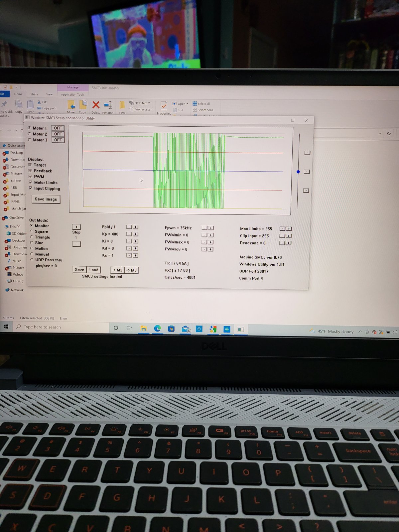This screenshot has width=399, height=532.
Task: Uncheck the Feedback display checkbox
Action: pyautogui.click(x=30, y=171)
